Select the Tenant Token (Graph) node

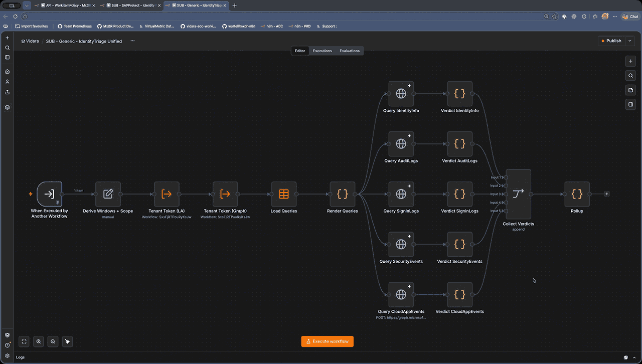click(225, 194)
